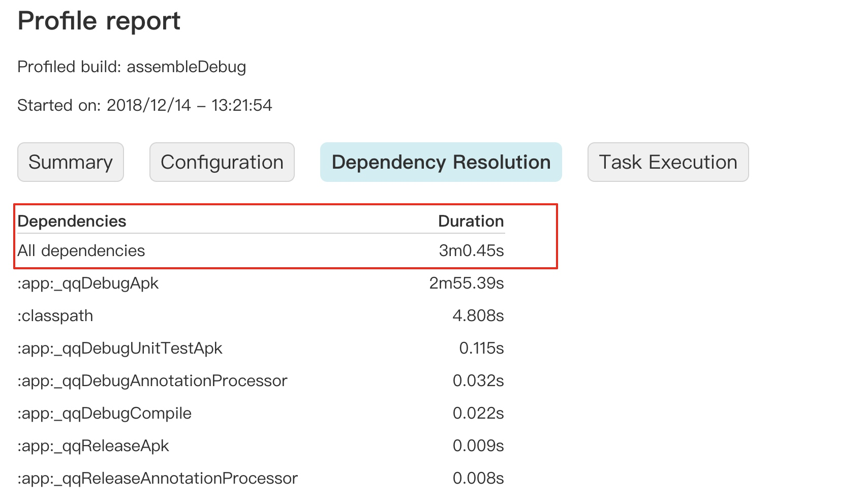The width and height of the screenshot is (864, 504).
Task: Click the 'Profiled build: assembleDebug' text
Action: [x=132, y=67]
